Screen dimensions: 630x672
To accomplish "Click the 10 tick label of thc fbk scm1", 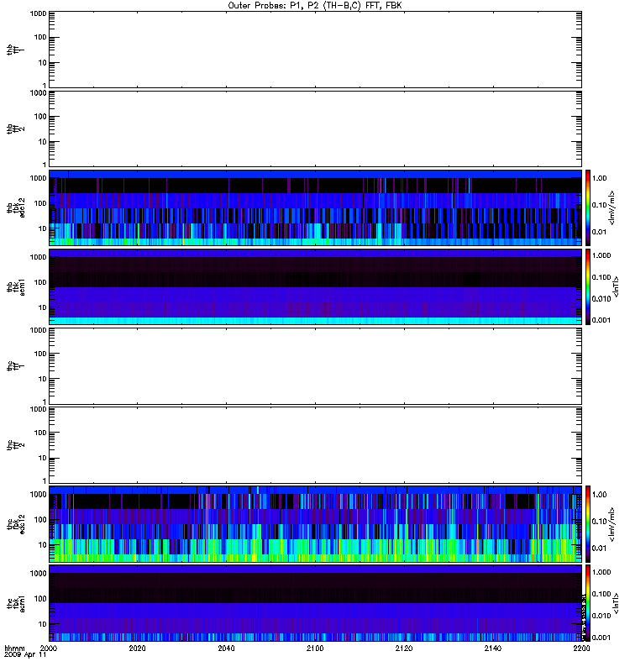I will (x=43, y=624).
